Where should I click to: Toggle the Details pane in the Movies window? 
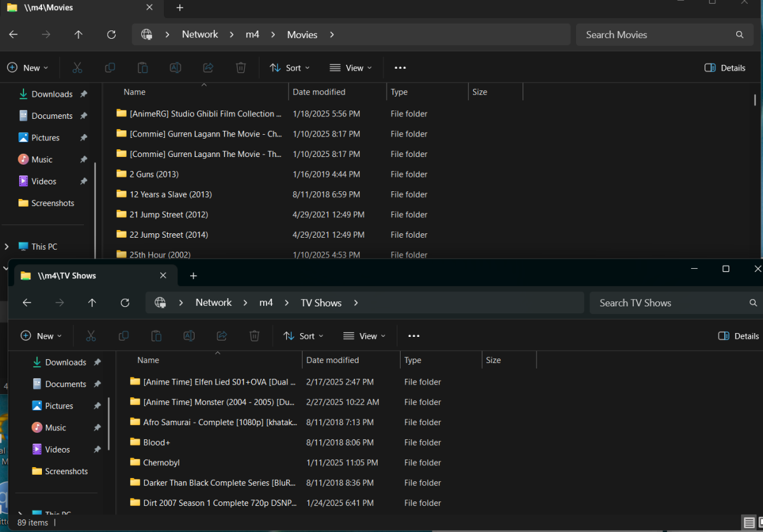(x=724, y=67)
